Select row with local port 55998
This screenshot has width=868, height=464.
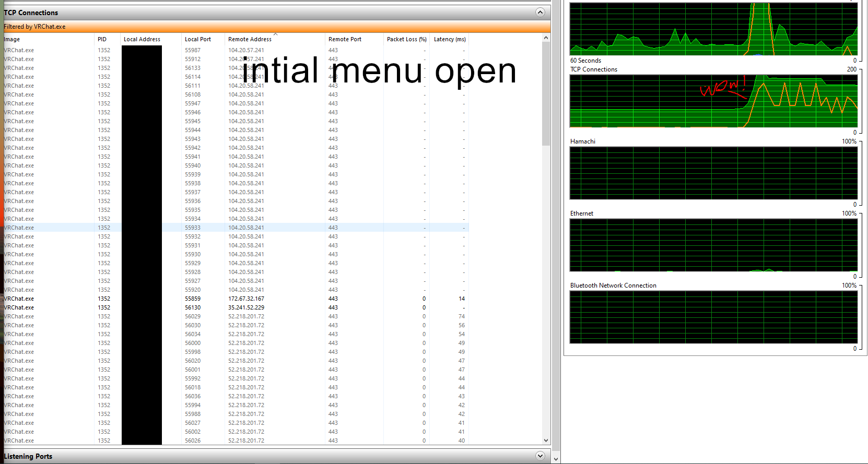coord(236,352)
